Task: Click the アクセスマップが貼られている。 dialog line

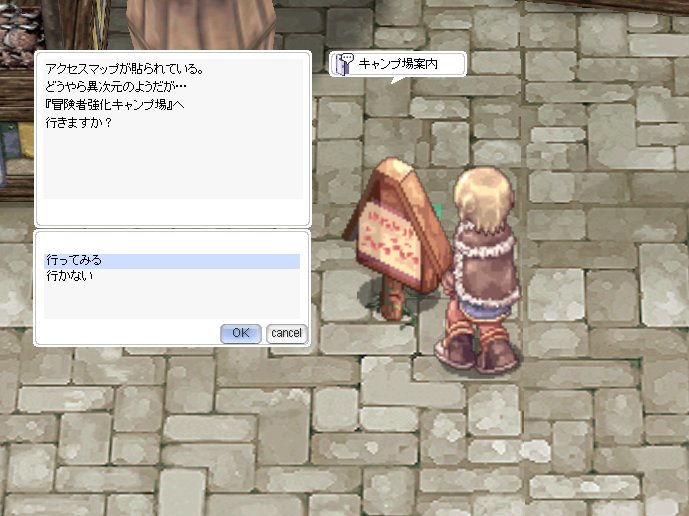Action: click(x=124, y=69)
